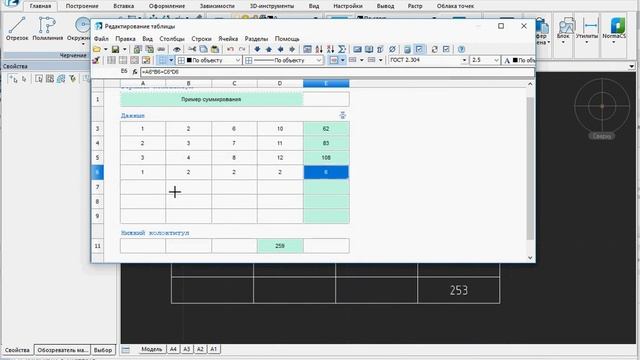Toggle the checkbox icon next to refresh
Screen dimensions: 640x360
[x=446, y=49]
